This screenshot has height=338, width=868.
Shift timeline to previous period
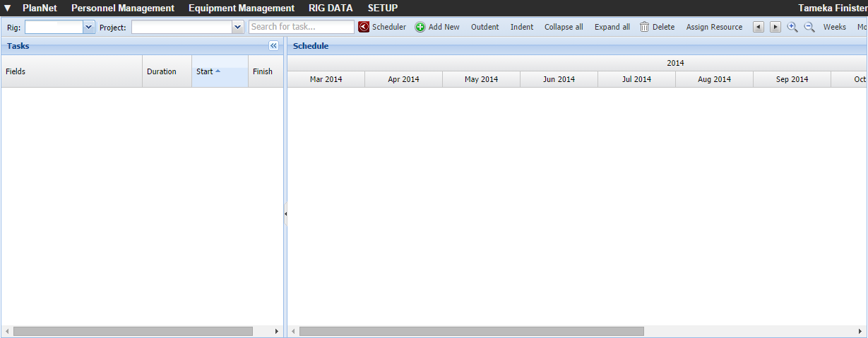pyautogui.click(x=759, y=27)
